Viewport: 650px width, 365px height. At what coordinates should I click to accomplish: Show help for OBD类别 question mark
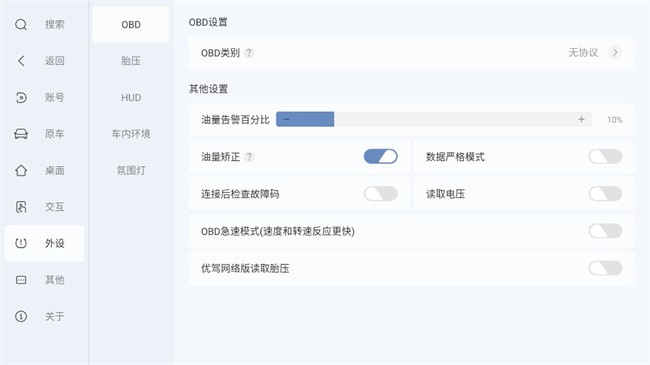(x=249, y=53)
